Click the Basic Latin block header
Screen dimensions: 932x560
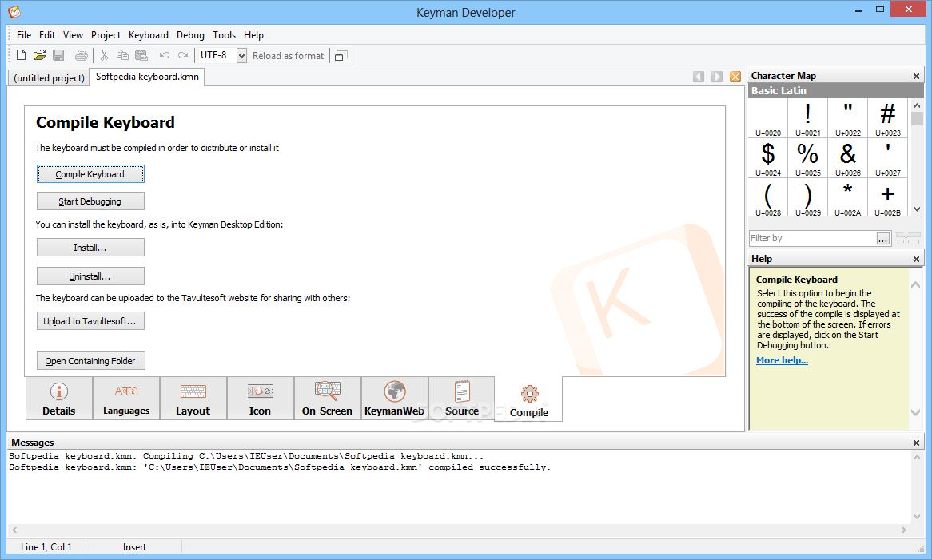click(836, 90)
